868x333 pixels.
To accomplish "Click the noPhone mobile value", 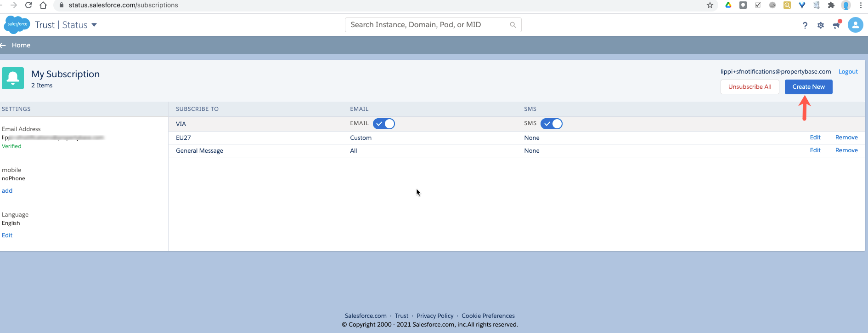I will point(13,178).
